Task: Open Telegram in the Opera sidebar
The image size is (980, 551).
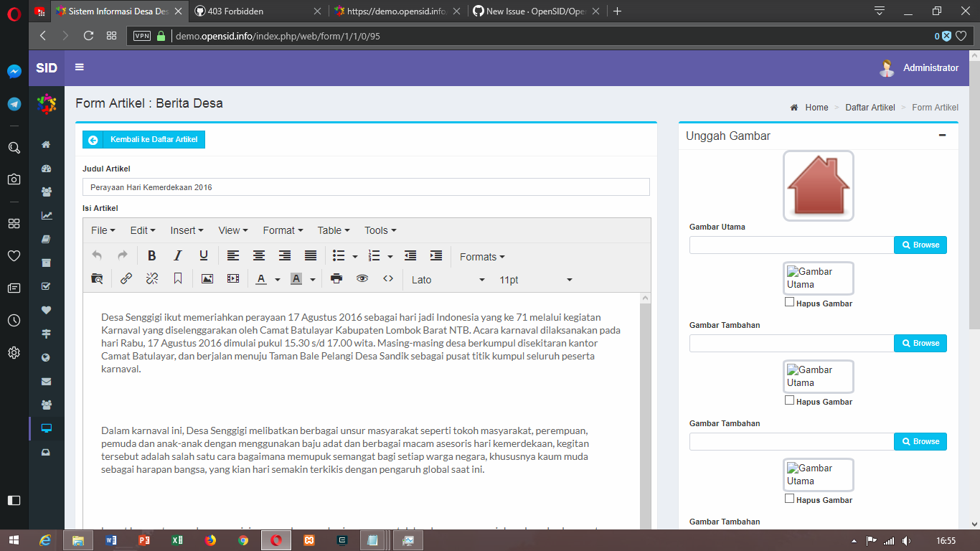Action: (14, 104)
